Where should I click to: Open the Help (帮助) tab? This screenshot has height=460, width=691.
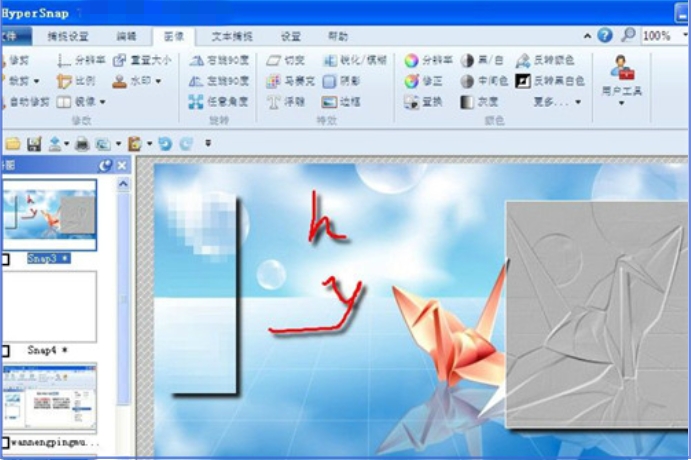tap(338, 37)
